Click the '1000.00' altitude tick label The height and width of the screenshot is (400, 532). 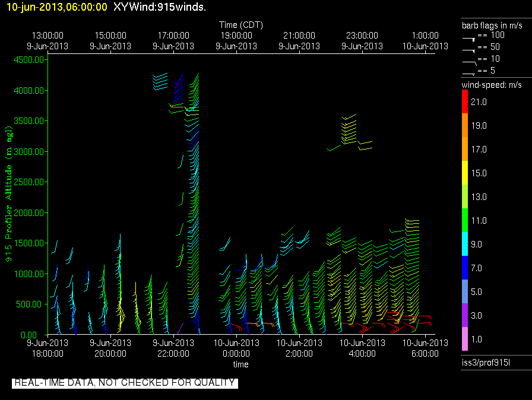(x=29, y=274)
